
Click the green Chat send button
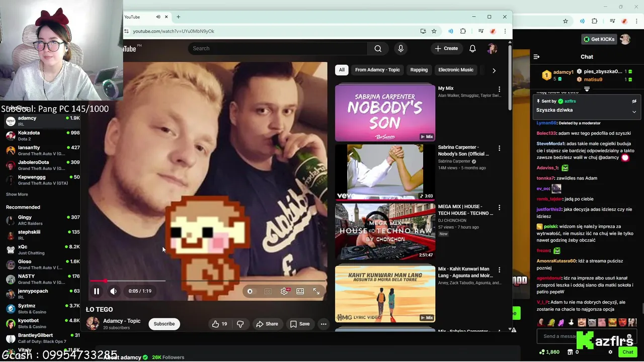click(627, 352)
